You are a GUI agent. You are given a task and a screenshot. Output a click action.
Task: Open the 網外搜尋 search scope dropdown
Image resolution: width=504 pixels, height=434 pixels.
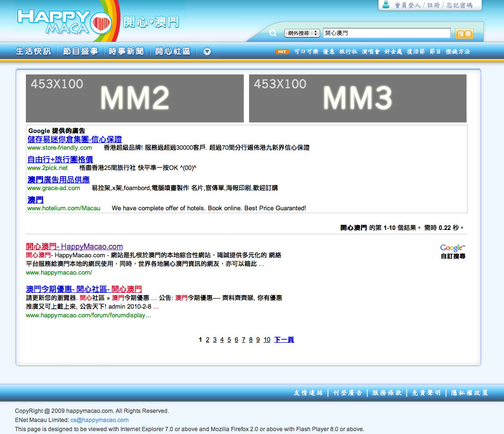click(302, 33)
